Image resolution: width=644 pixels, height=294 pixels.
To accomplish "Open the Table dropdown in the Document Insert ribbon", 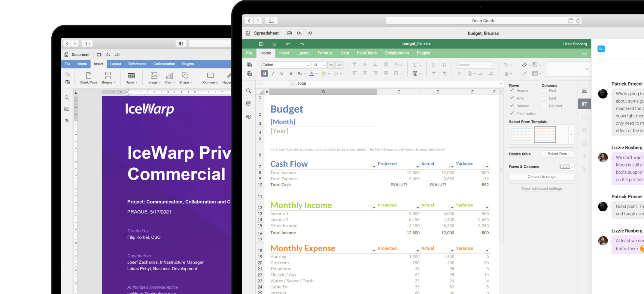I will point(132,78).
